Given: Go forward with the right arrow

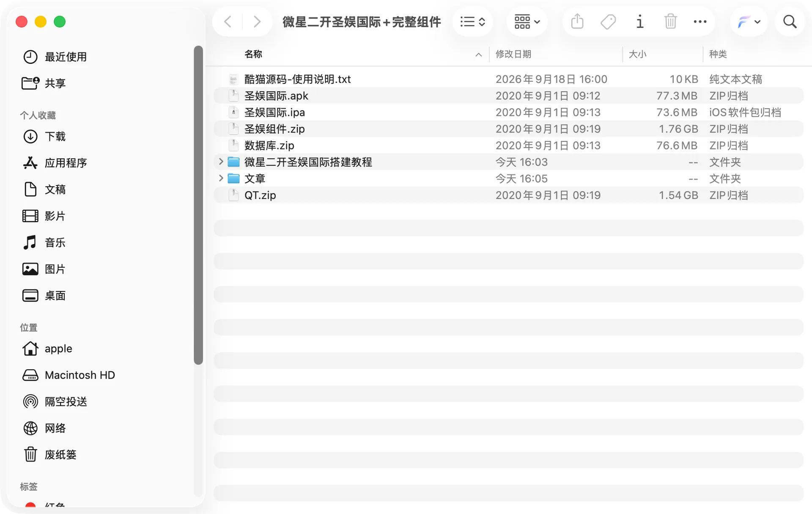Looking at the screenshot, I should click(x=257, y=22).
